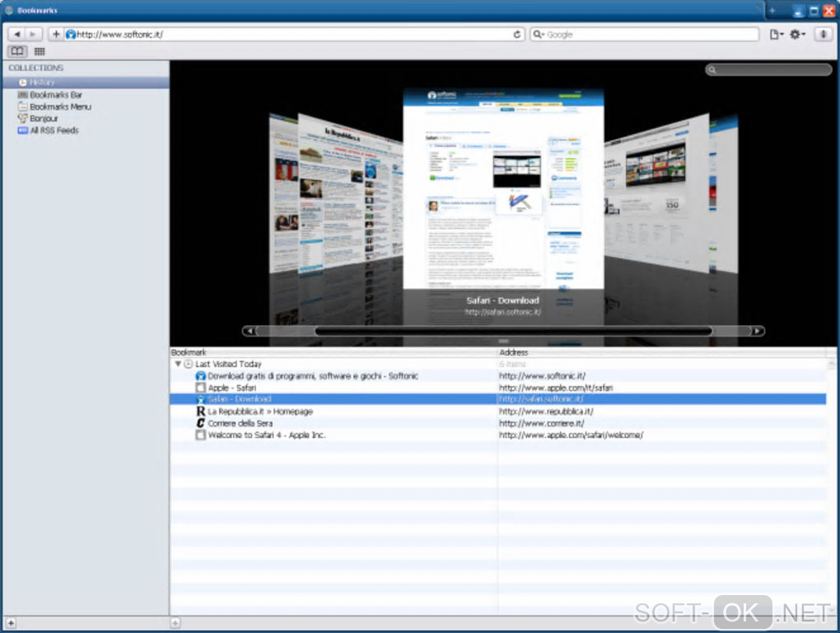Click address http://www.repubblica.it/
This screenshot has width=840, height=633.
(546, 412)
